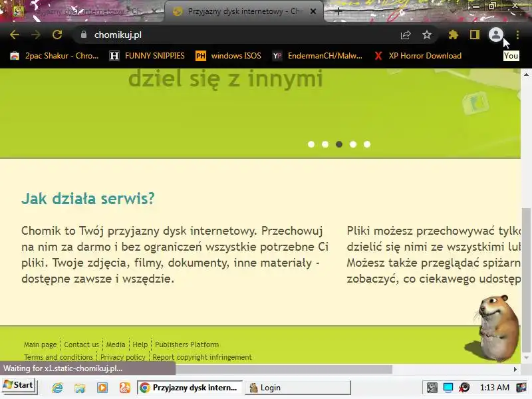Screen dimensions: 532x399
Task: Click the 1:13 AM taskbar clock
Action: pyautogui.click(x=495, y=388)
